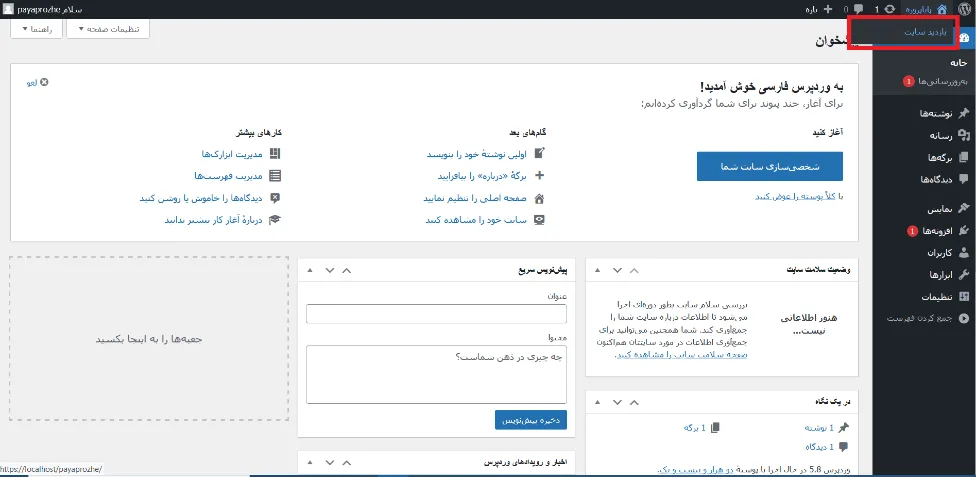Click the comment-off icon beside دیدگاه‌ها را خاموش یا روشن کنید
The image size is (976, 477).
[275, 198]
